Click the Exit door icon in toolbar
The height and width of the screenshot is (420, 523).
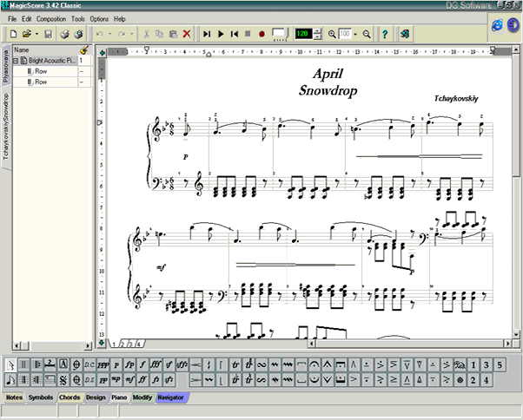405,34
